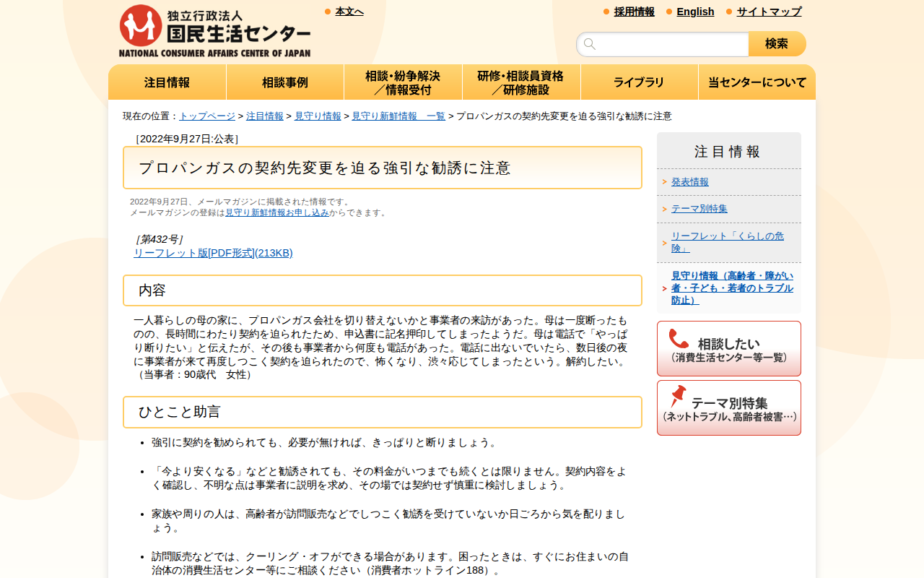Click the orange arrow beside sidebar テーマ別特集

664,209
